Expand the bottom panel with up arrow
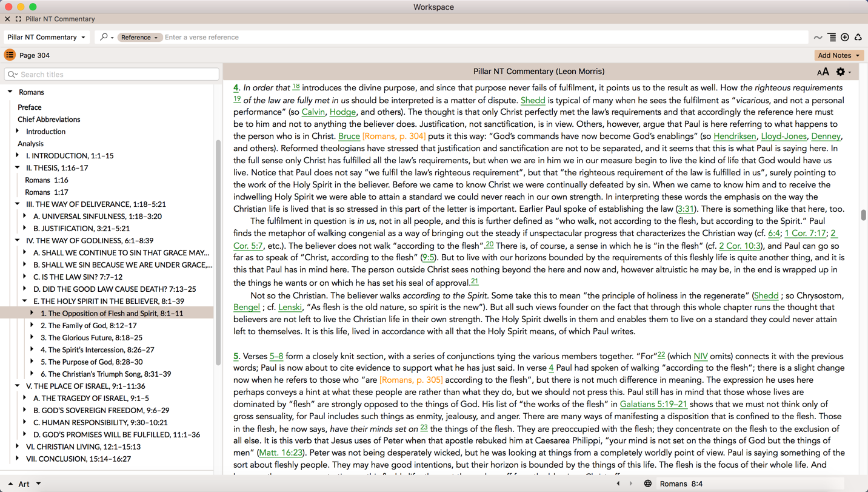Viewport: 868px width, 492px height. tap(10, 484)
